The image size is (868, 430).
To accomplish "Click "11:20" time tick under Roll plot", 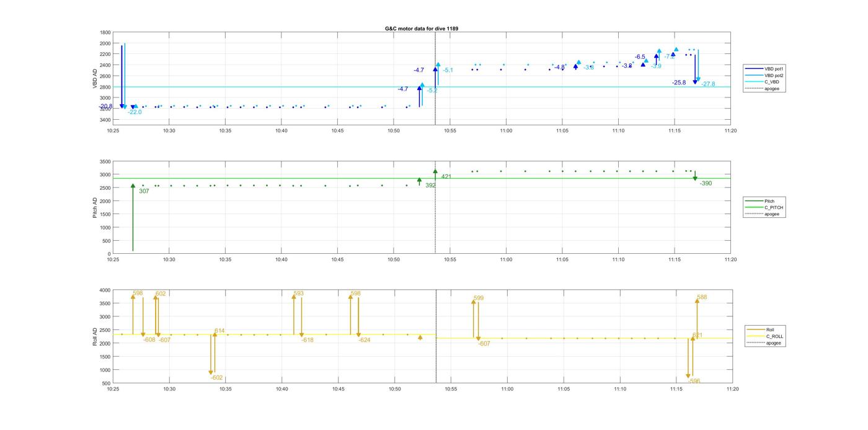I will click(732, 390).
